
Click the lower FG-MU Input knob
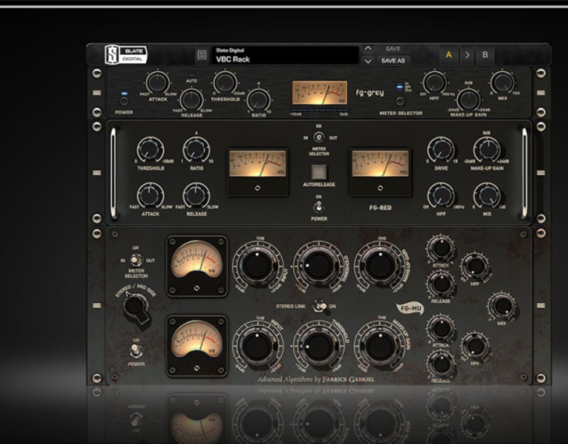click(258, 345)
